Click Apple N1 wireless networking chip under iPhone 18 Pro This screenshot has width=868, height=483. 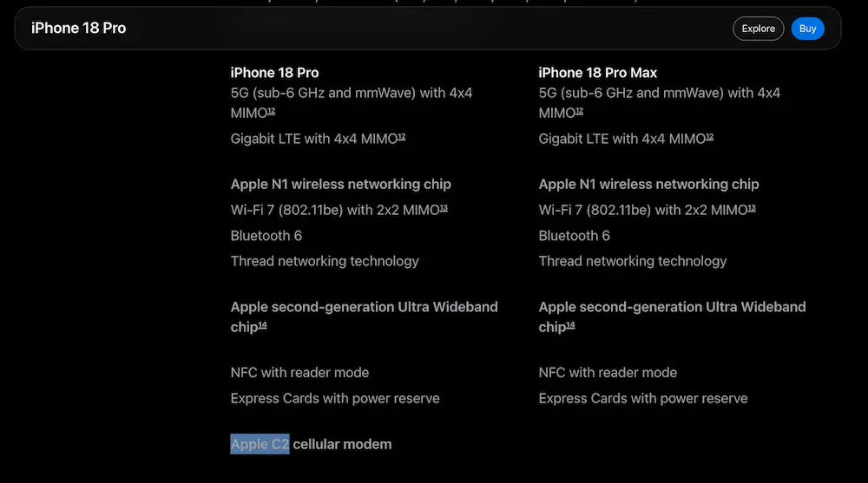pyautogui.click(x=341, y=184)
